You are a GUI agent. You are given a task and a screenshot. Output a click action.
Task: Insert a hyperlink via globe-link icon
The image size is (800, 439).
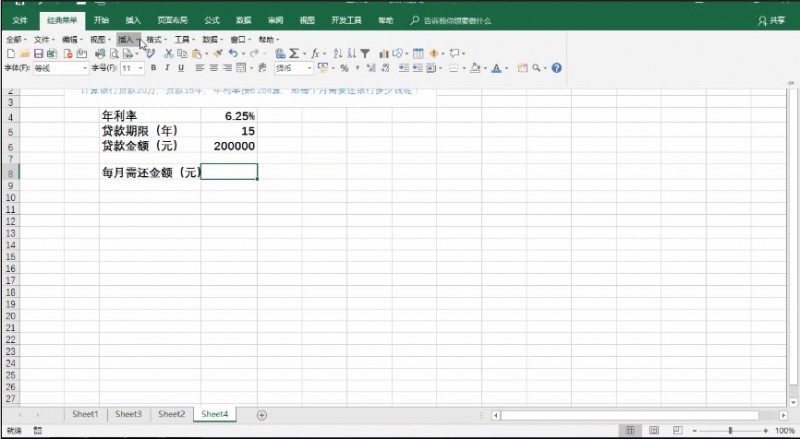point(280,54)
